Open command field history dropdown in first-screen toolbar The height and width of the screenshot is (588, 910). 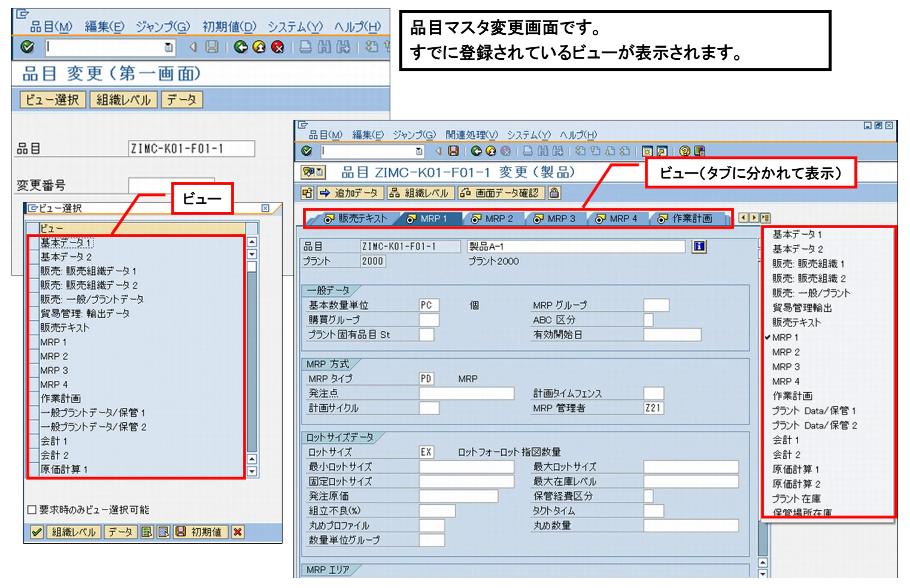click(169, 47)
